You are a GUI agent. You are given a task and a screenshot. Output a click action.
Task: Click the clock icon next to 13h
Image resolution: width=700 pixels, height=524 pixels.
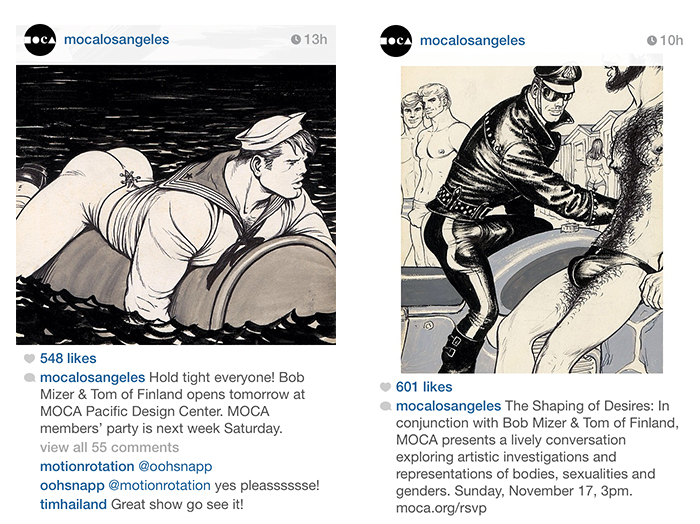tap(296, 40)
